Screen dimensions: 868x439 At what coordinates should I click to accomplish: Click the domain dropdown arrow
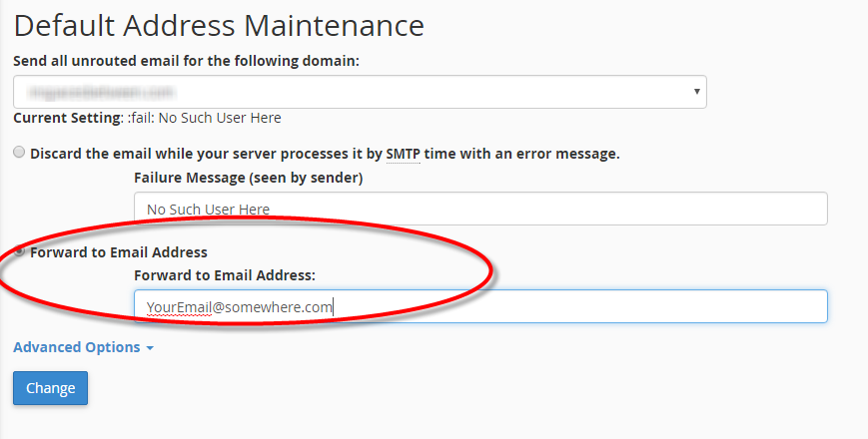pyautogui.click(x=696, y=92)
